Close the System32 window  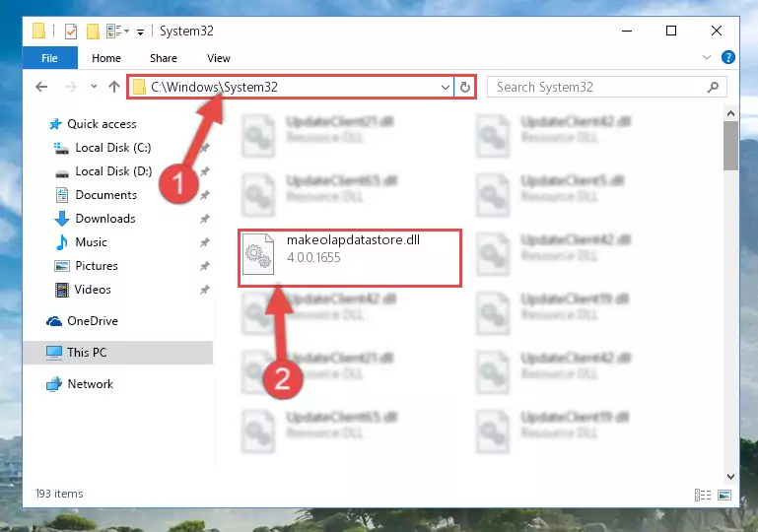click(717, 31)
